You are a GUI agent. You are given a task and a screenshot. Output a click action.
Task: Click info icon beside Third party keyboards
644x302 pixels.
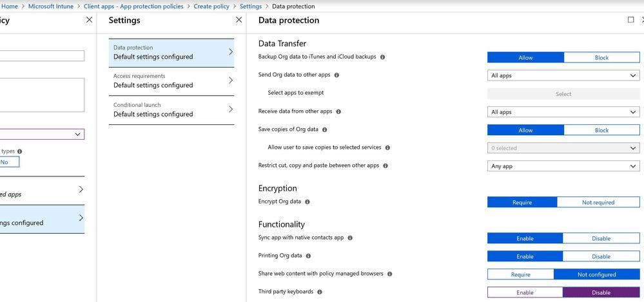click(x=320, y=292)
